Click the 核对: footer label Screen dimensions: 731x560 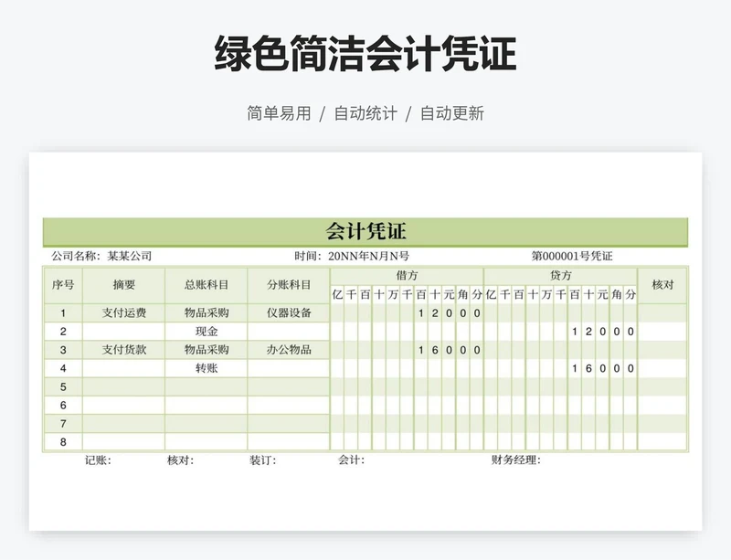pyautogui.click(x=180, y=460)
